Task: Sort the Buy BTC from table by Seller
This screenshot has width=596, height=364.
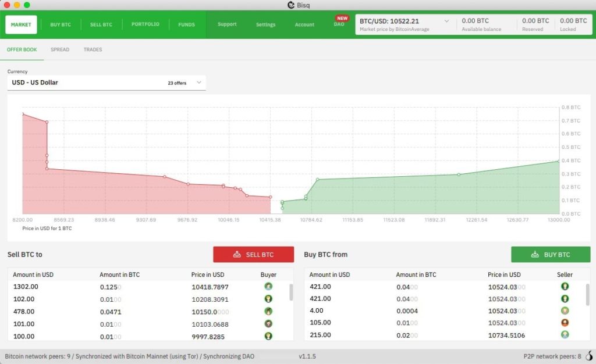Action: 565,274
